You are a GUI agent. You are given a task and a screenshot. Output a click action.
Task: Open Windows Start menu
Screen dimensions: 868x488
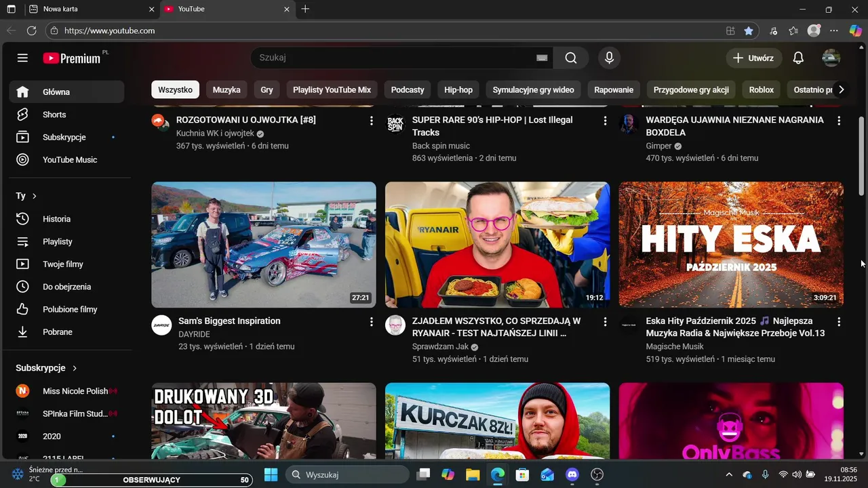(x=271, y=474)
